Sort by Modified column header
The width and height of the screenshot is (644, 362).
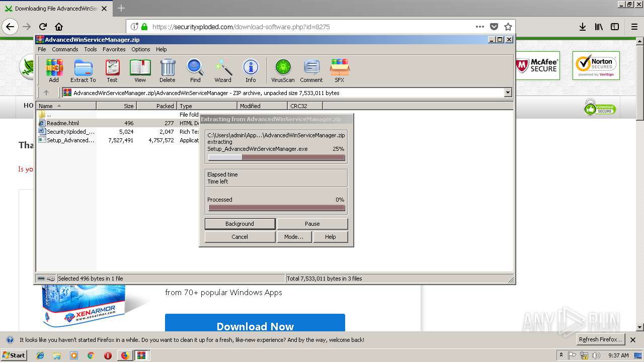262,106
